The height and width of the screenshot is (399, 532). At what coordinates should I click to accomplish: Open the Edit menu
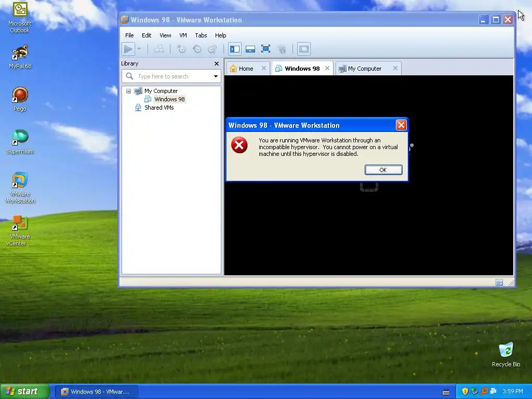(147, 35)
